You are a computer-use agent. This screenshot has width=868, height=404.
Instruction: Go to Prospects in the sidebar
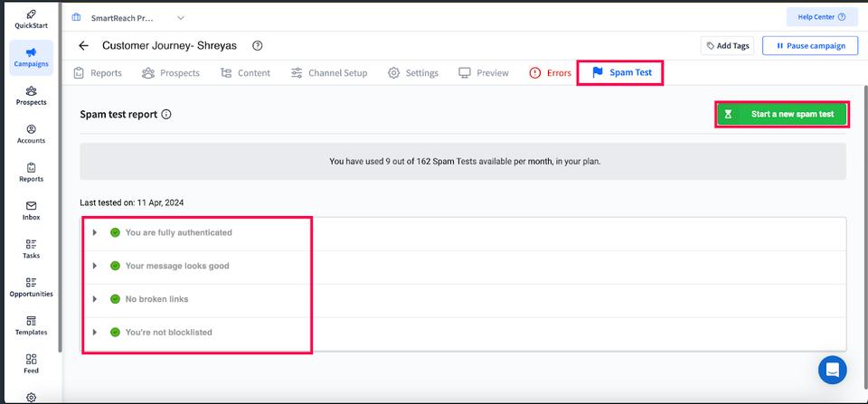(x=31, y=96)
